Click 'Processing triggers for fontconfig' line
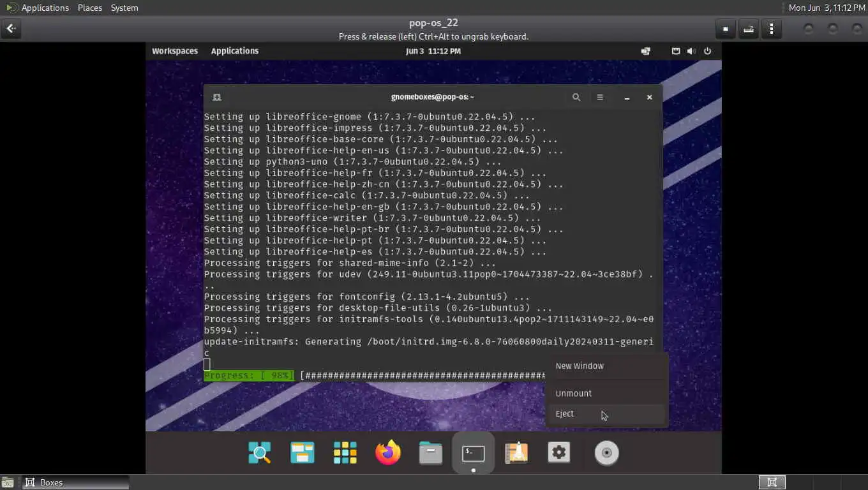The width and height of the screenshot is (868, 490). pos(367,297)
